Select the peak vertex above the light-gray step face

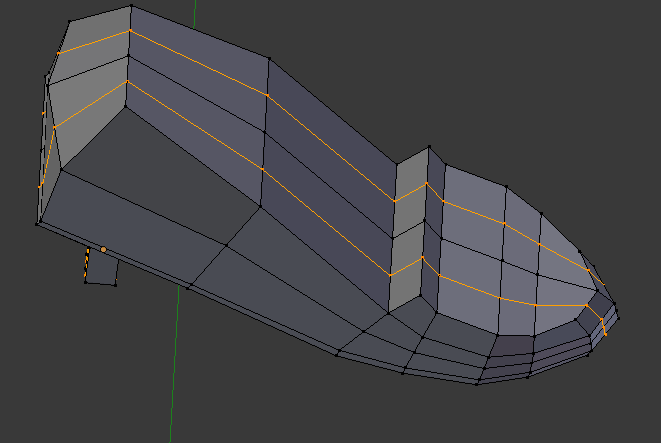click(x=429, y=147)
